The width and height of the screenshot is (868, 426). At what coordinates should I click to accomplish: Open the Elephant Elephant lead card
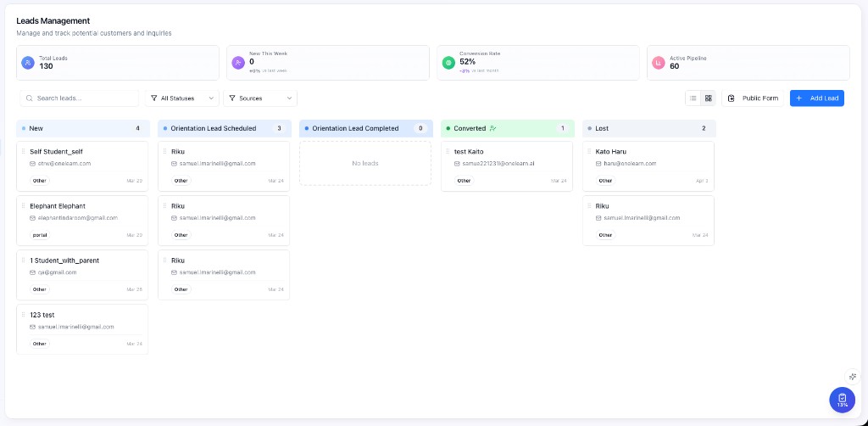tap(82, 221)
